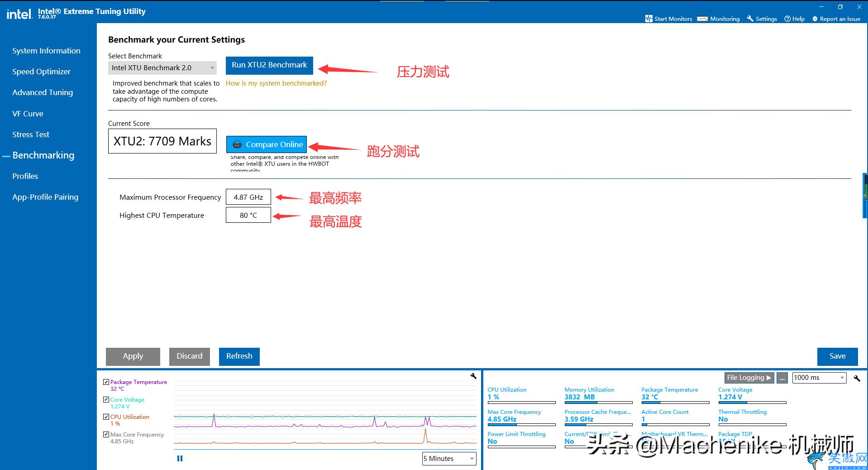Click the Discard button

tap(190, 356)
